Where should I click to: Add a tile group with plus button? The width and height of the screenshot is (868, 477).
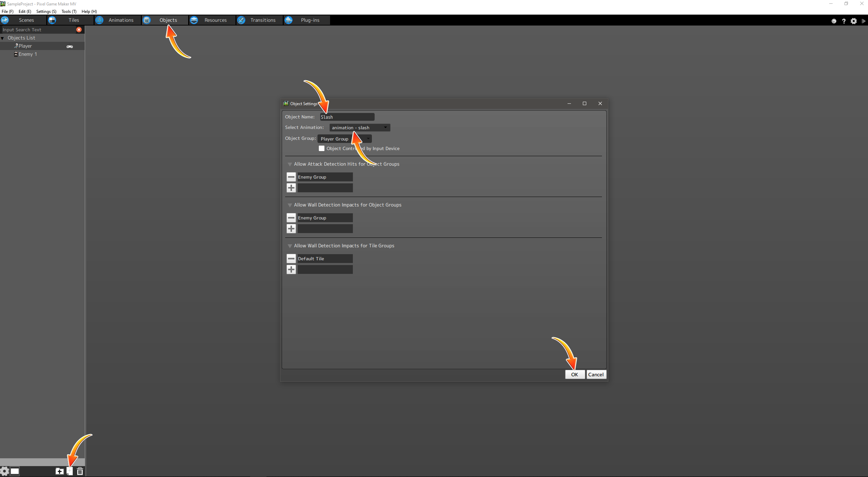291,269
